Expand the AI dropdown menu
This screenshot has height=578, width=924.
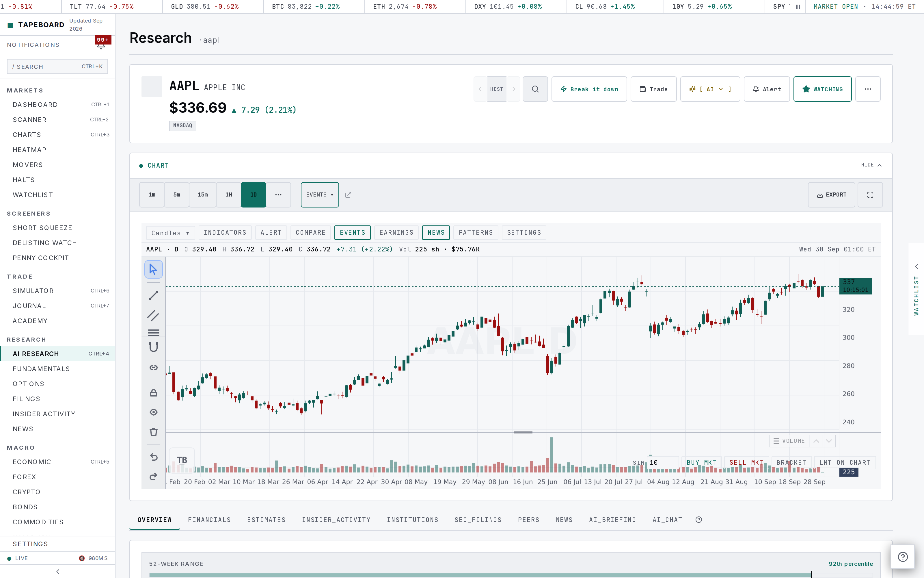[710, 89]
